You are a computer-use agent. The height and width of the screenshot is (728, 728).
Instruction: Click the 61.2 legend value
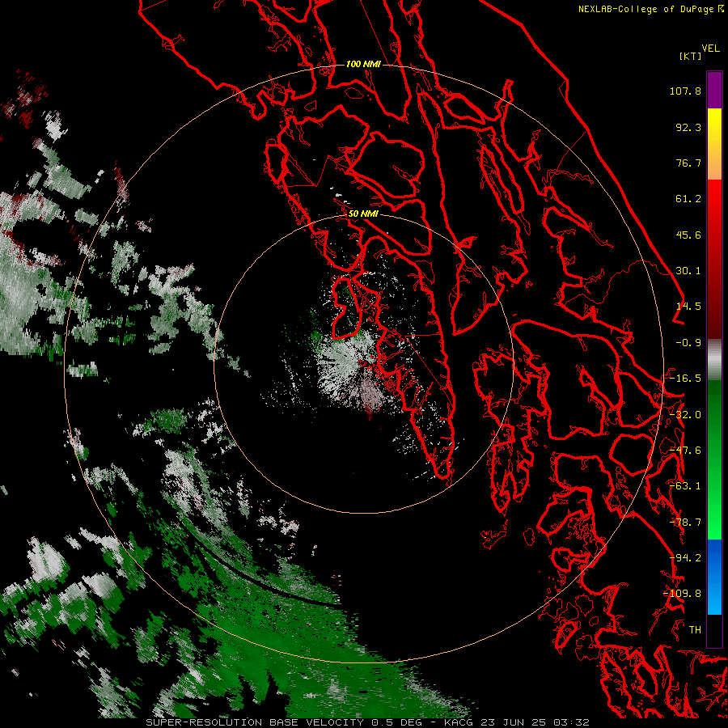pos(688,199)
